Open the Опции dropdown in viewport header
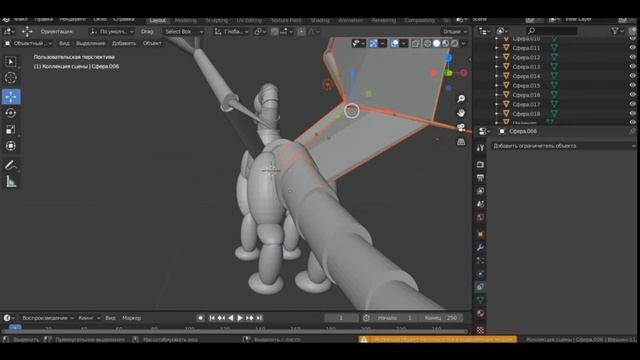The image size is (640, 360). click(455, 31)
